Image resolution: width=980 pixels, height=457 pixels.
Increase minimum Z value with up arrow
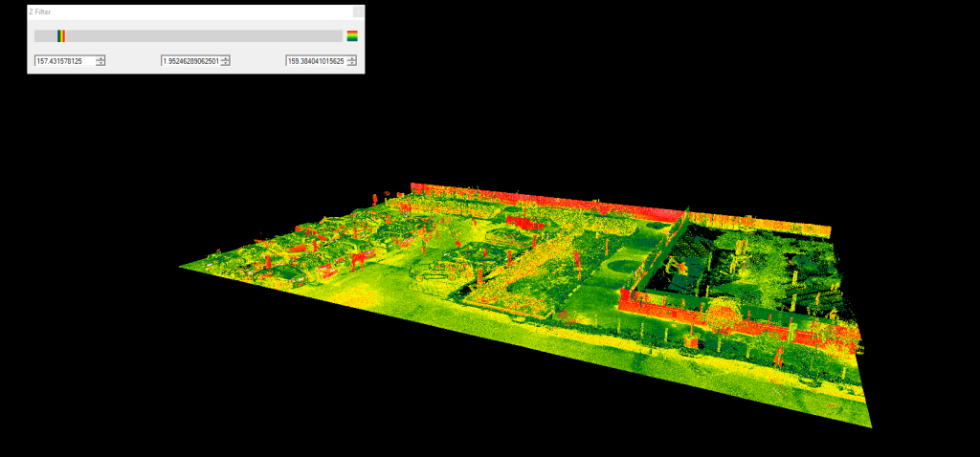click(100, 58)
